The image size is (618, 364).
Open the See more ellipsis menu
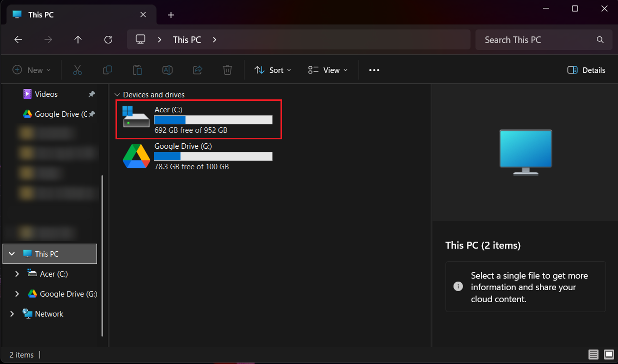[374, 70]
